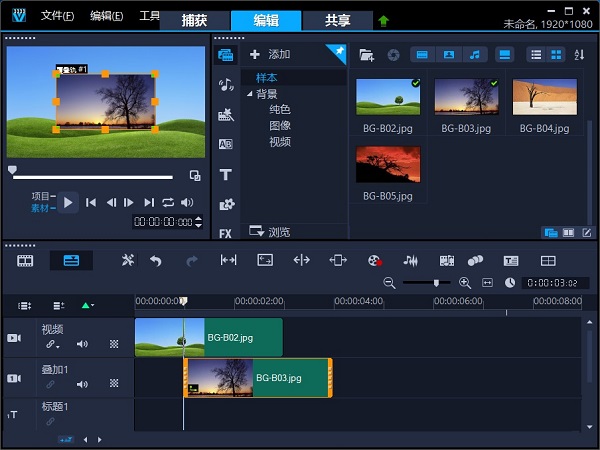Open the Title (T) library panel
This screenshot has width=600, height=450.
225,174
